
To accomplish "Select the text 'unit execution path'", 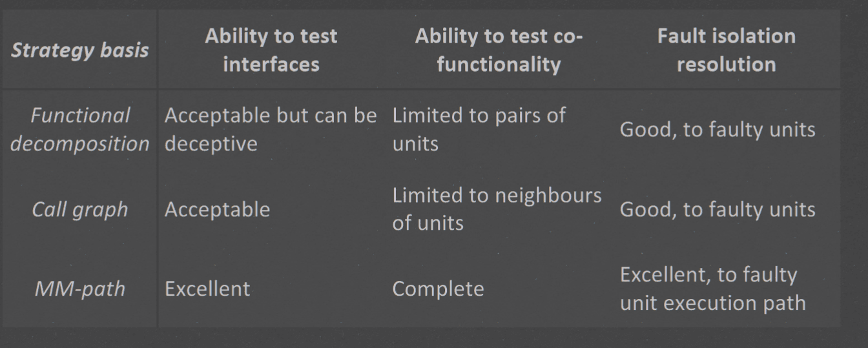I will (713, 303).
